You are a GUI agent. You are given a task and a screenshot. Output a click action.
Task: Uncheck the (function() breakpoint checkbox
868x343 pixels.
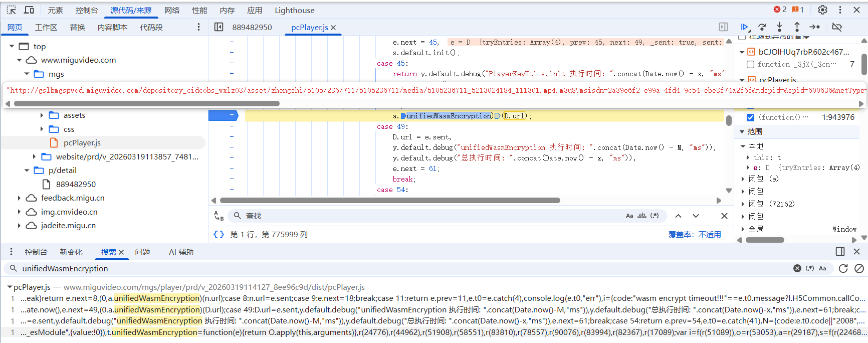(x=750, y=117)
